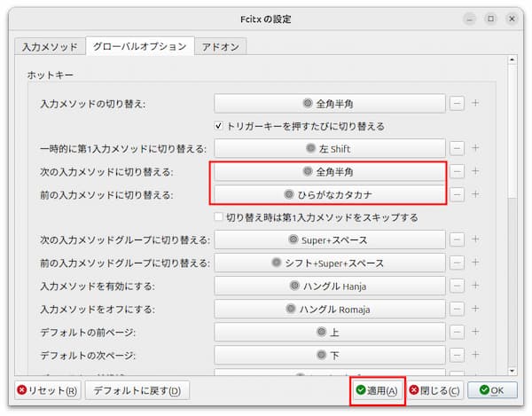Screen dimensions: 532x416
Task: Click 上 hotkey button for デフォルトの前ページ
Action: [x=330, y=333]
